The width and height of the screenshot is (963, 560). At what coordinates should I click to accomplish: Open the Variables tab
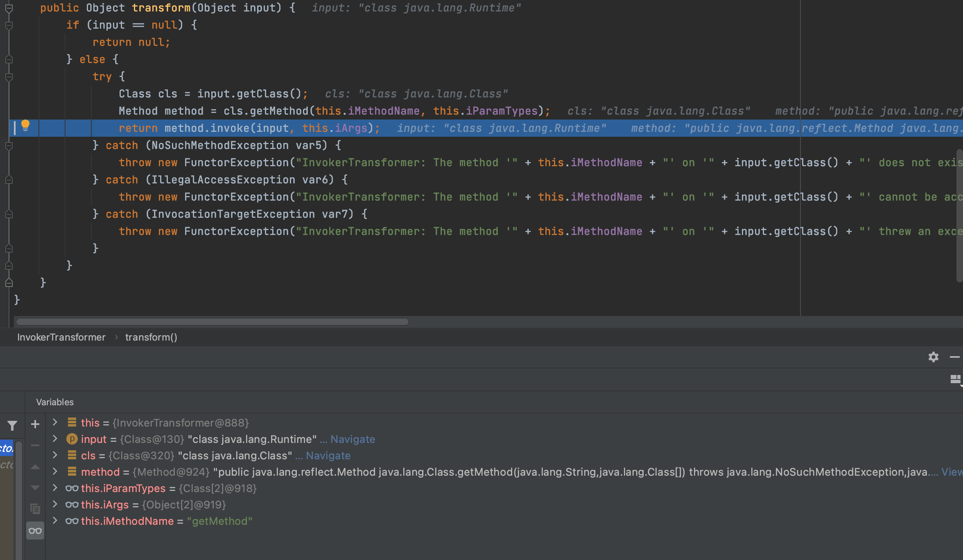point(55,402)
